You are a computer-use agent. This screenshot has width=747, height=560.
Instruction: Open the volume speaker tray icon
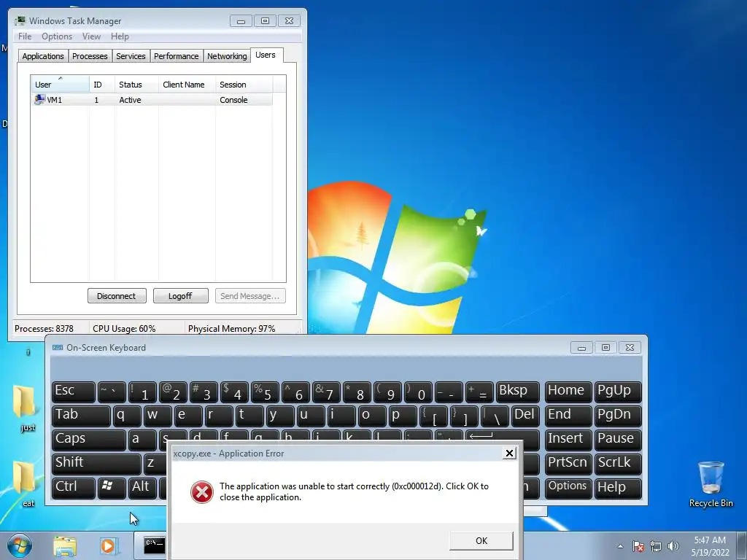[x=673, y=546]
